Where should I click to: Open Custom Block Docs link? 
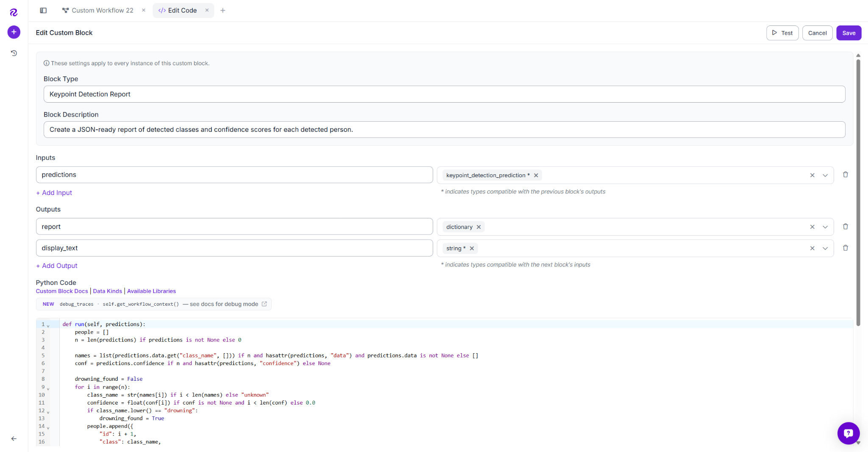pyautogui.click(x=62, y=291)
